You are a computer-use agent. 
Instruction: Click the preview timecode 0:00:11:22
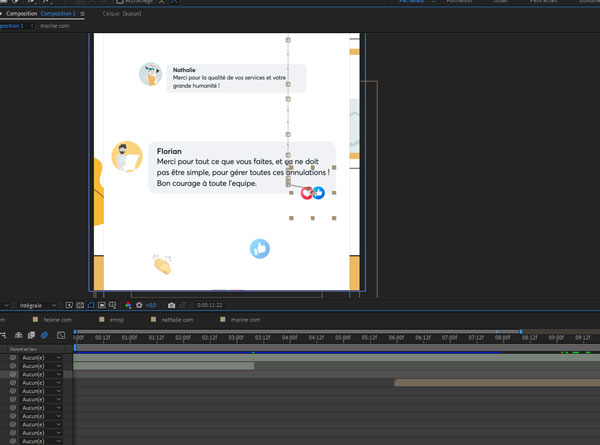pyautogui.click(x=209, y=305)
